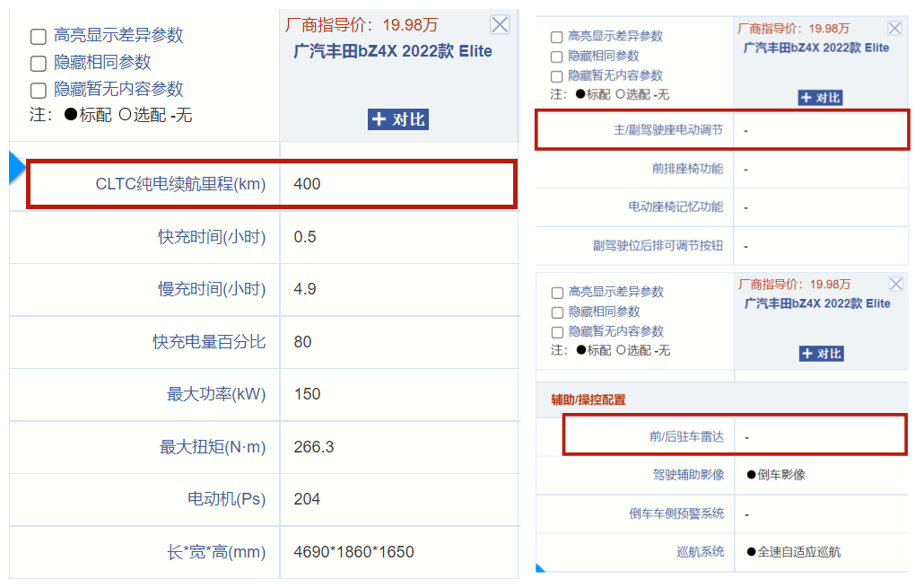Click the blue arrow marker beside the CLTC row
Screen dimensions: 924x588
[17, 168]
